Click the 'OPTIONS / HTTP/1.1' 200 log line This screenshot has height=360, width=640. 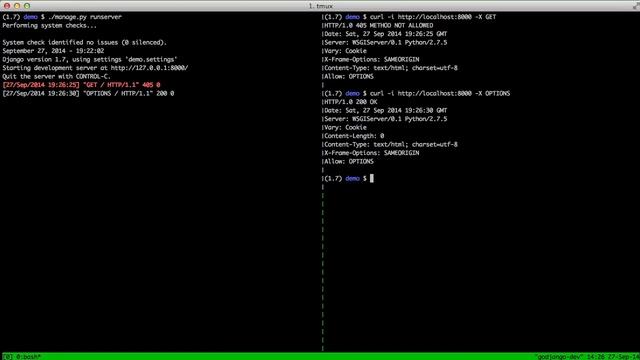click(88, 93)
